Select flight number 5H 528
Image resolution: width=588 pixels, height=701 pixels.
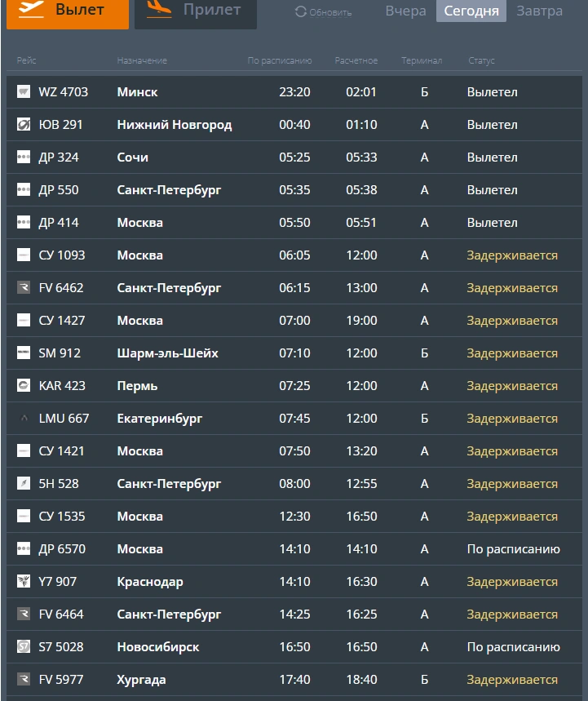(59, 483)
